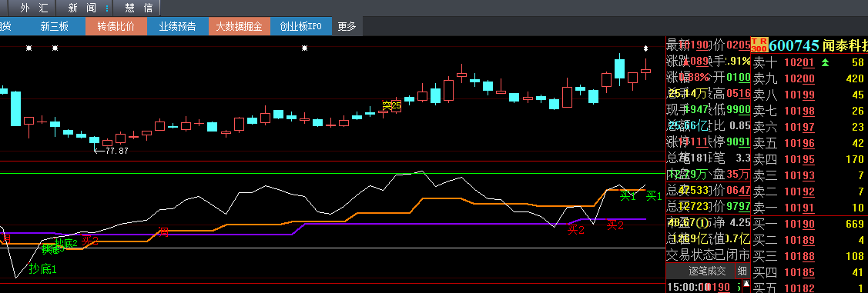Expand the 更多 tab list
Screen dimensions: 868x293
347,26
